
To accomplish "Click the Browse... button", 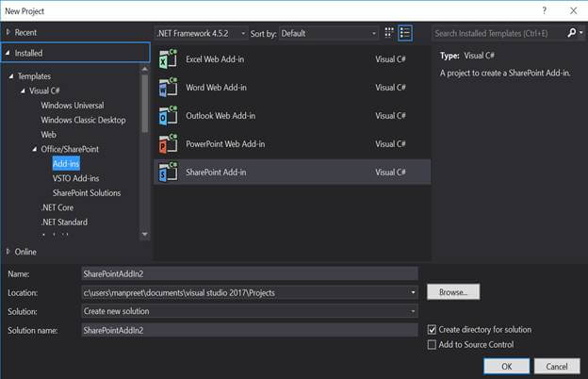I will tap(453, 292).
